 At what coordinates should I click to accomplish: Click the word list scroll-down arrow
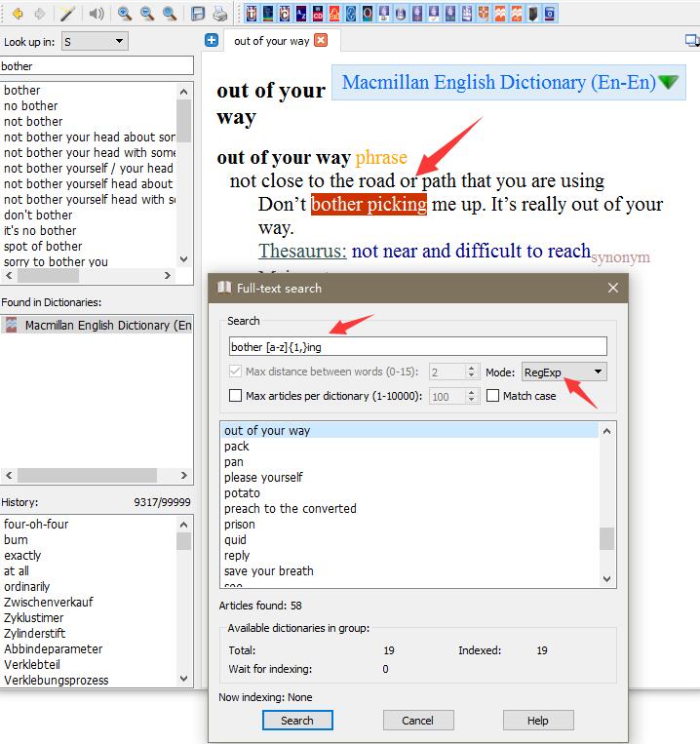tap(184, 259)
